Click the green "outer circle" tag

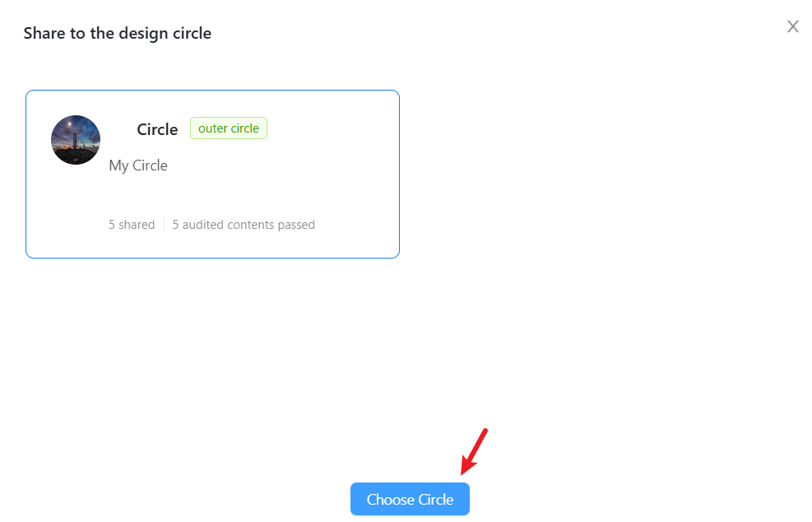(x=229, y=128)
